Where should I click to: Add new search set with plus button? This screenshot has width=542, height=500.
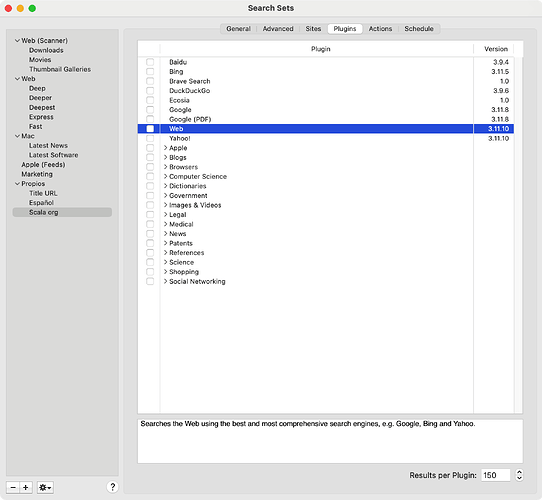(26, 488)
